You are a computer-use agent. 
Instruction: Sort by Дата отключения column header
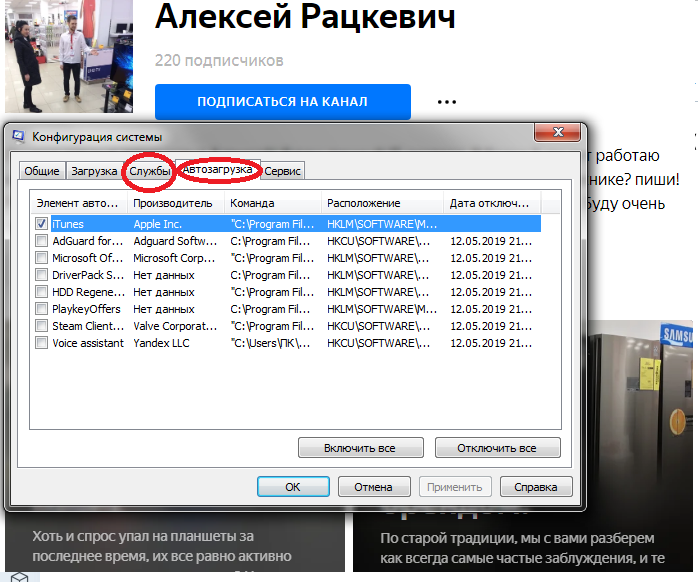pyautogui.click(x=492, y=203)
